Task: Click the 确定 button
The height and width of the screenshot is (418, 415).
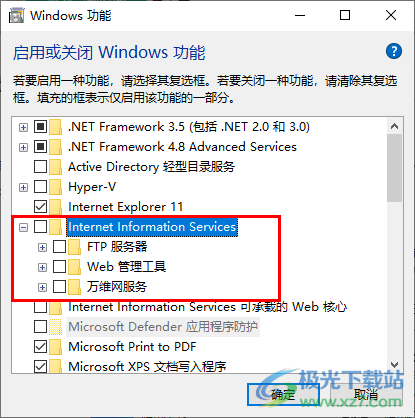Action: click(x=283, y=395)
